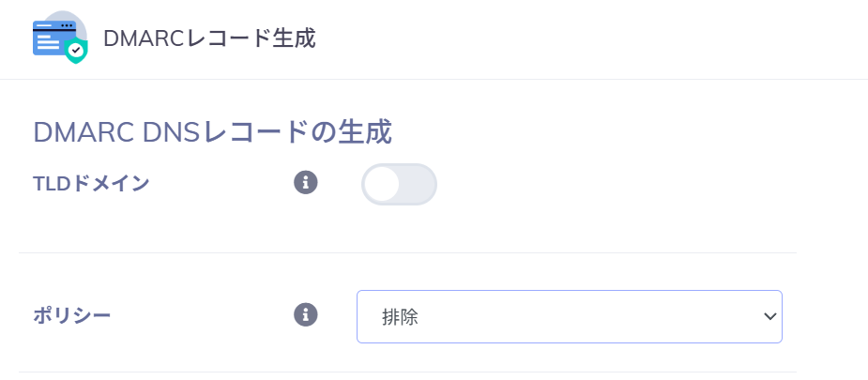Show info tooltip for ポリシー

[x=306, y=314]
